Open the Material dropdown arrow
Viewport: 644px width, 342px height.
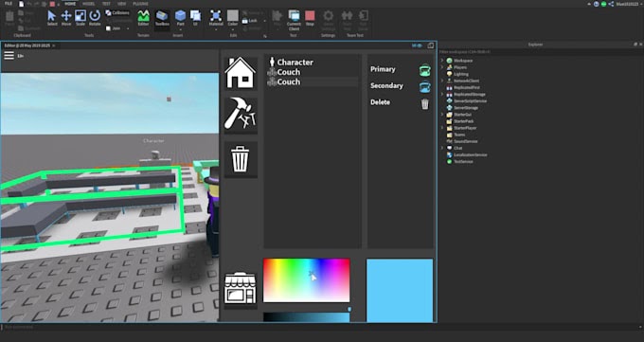(x=216, y=29)
